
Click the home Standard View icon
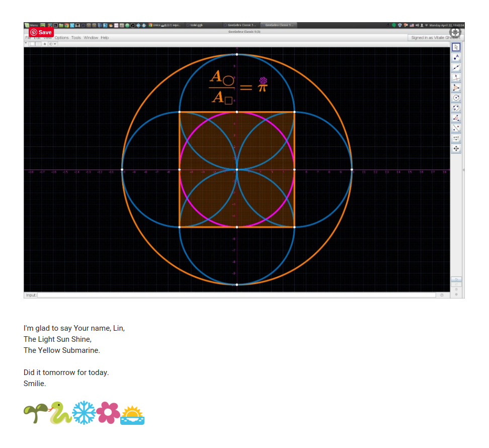[45, 44]
